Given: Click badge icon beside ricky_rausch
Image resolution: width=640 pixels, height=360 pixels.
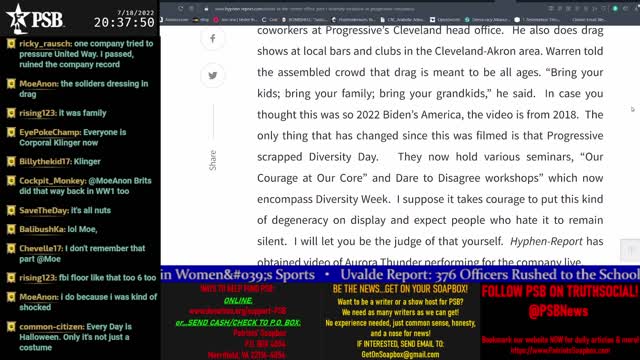Looking at the screenshot, I should coord(11,44).
